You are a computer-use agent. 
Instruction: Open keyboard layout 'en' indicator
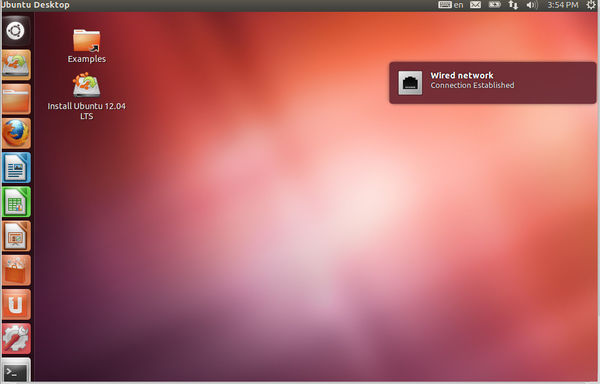pyautogui.click(x=451, y=5)
